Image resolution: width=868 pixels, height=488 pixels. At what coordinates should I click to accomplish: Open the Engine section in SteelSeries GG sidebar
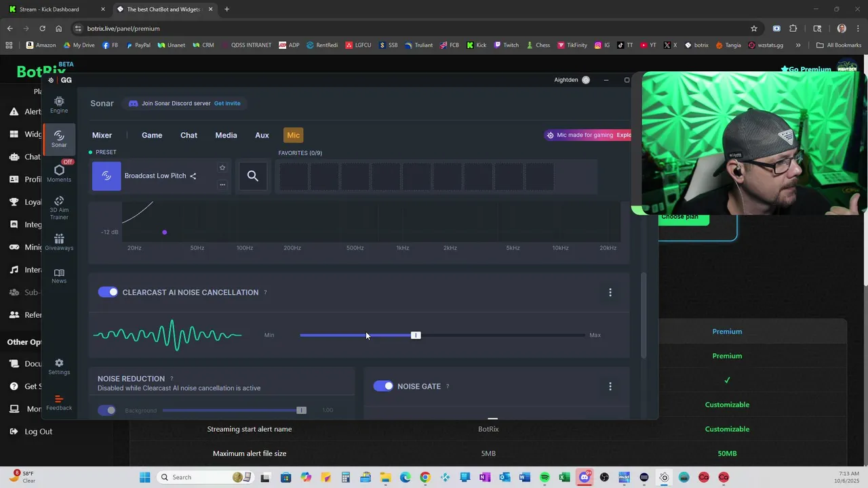coord(59,104)
